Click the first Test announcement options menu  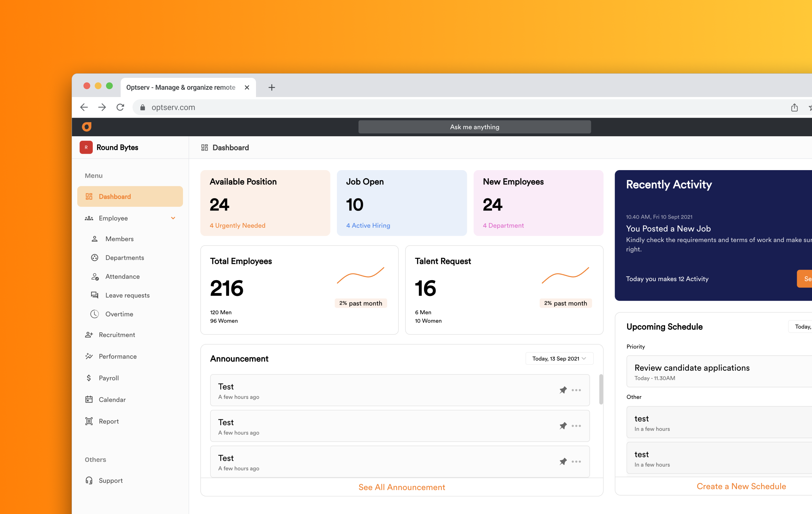[577, 389]
